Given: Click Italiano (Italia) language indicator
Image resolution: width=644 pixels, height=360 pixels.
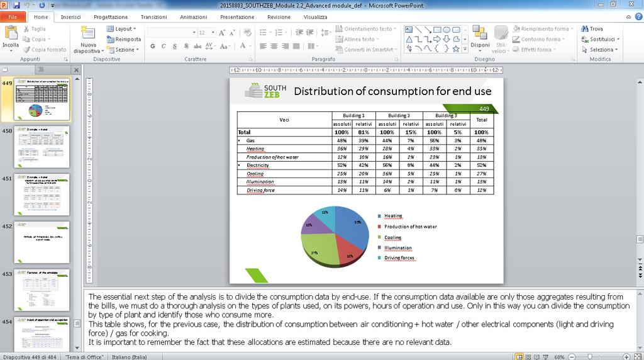Looking at the screenshot, I should coord(129,357).
